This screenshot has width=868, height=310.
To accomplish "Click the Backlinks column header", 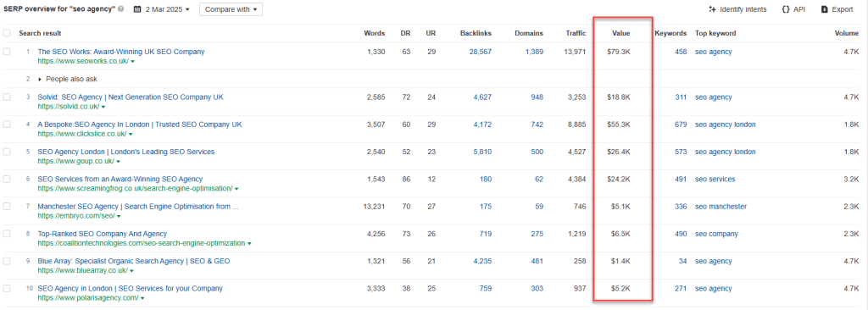I will (x=476, y=33).
